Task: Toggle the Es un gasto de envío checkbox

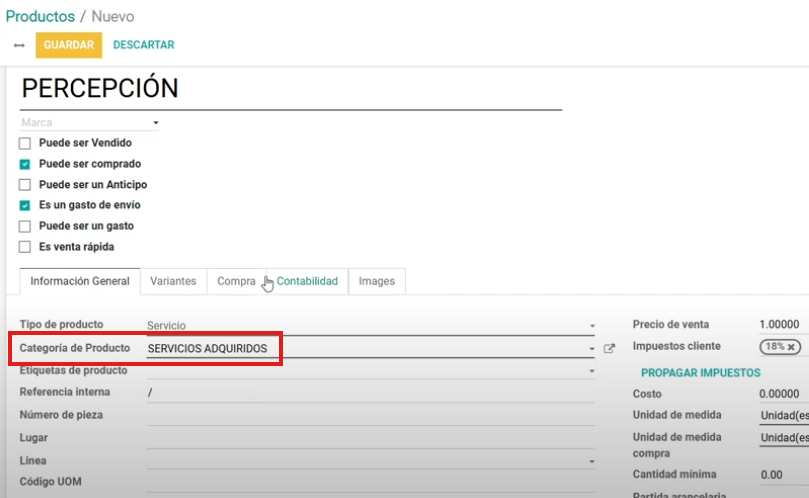Action: pyautogui.click(x=25, y=205)
